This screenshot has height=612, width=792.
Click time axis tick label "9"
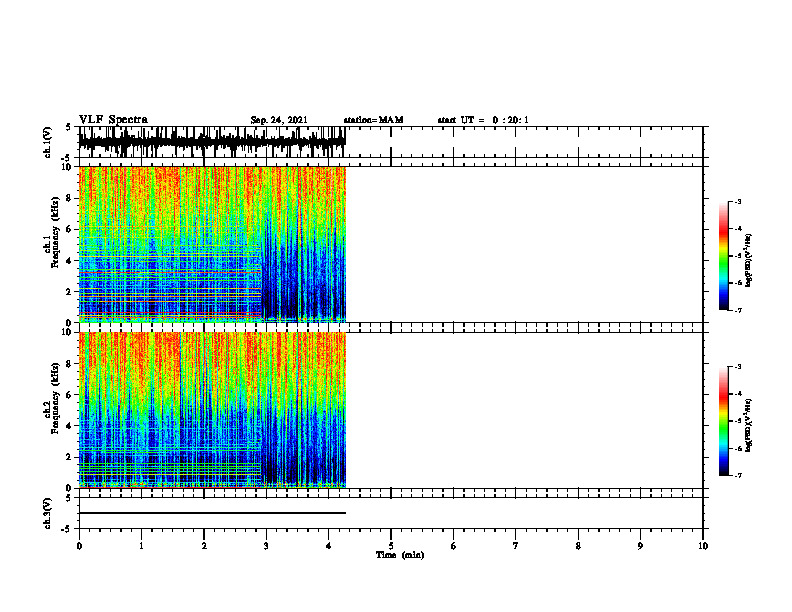[x=640, y=546]
